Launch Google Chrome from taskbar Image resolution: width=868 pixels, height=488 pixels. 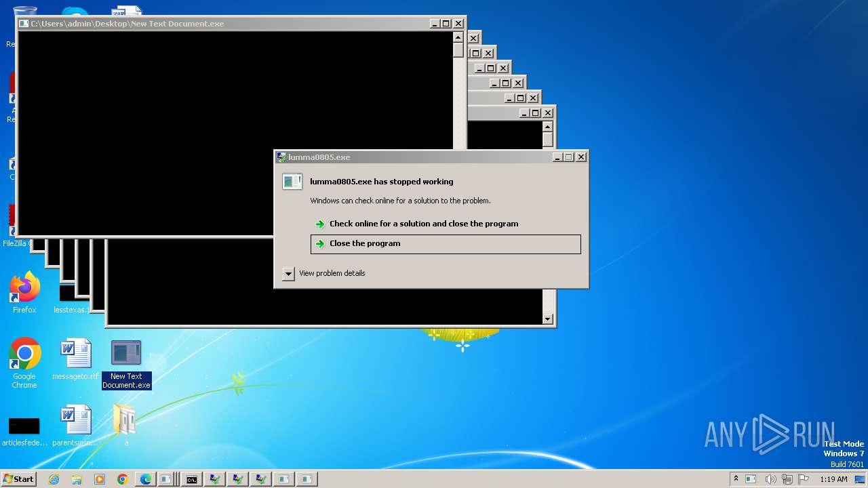pos(123,479)
